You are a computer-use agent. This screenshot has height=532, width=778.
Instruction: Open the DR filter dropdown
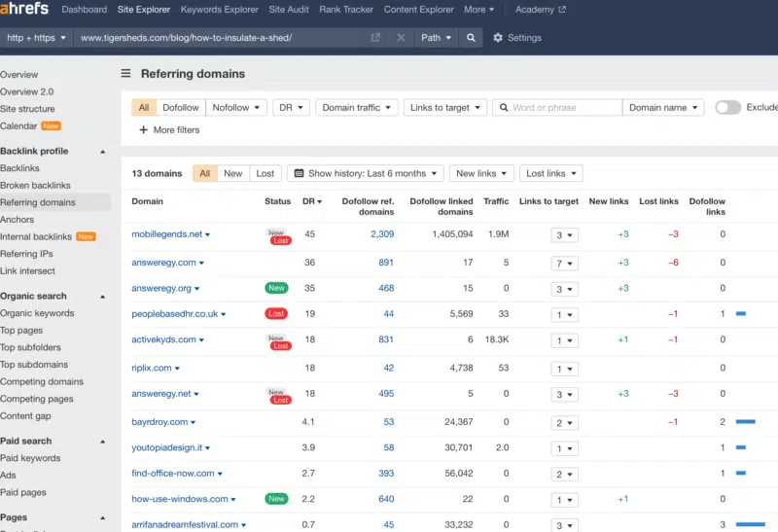(291, 108)
